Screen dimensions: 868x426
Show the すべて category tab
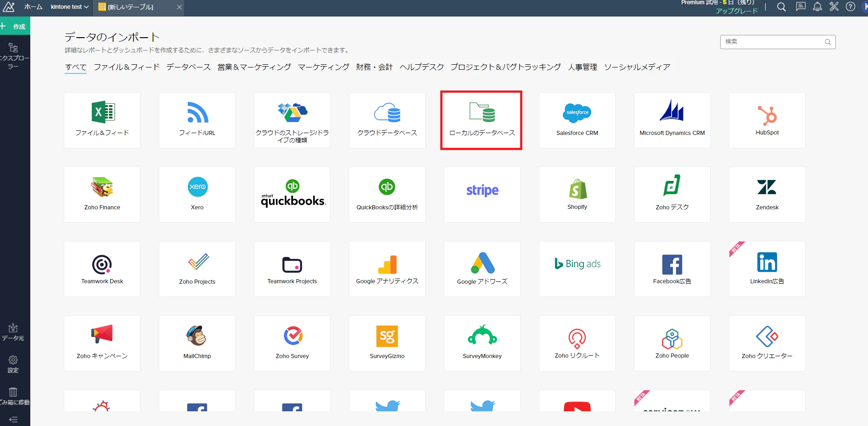(x=76, y=67)
